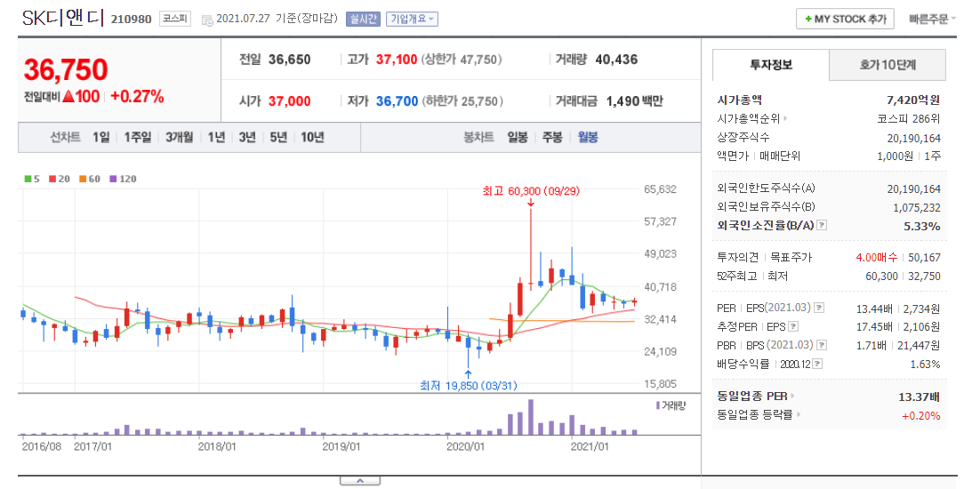Click the 4.00매수 investment opinion value
The image size is (980, 489).
pyautogui.click(x=877, y=257)
